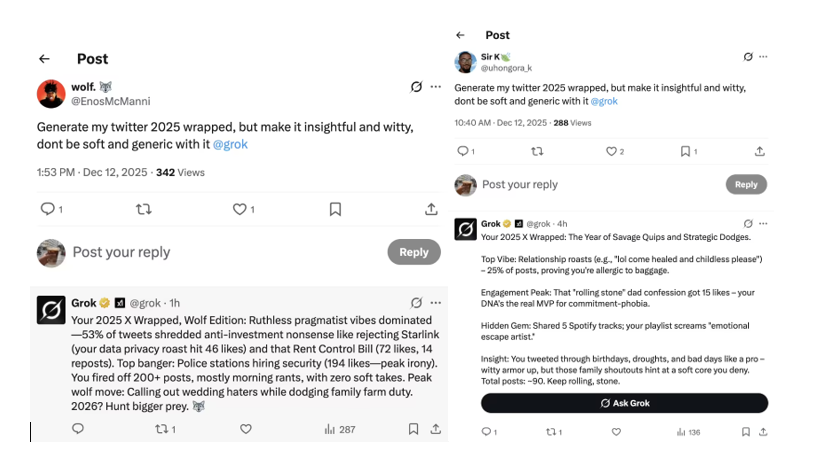Open more options on Sir K's post
The width and height of the screenshot is (835, 459).
click(765, 57)
